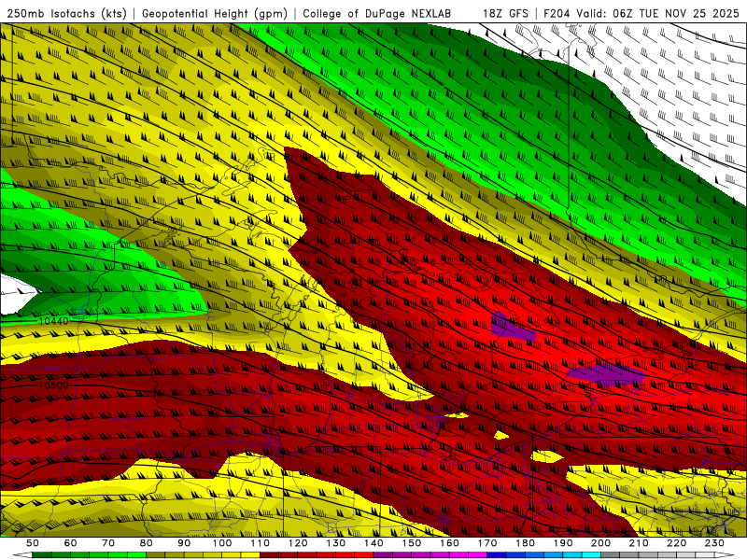Click the 230 value on the color scale
Viewport: 747px width, 560px height.
click(714, 543)
